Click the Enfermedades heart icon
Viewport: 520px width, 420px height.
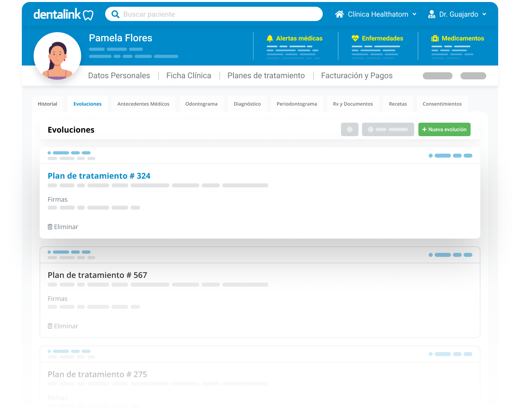tap(355, 39)
